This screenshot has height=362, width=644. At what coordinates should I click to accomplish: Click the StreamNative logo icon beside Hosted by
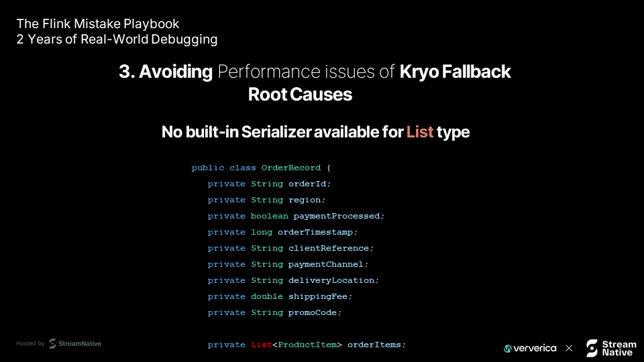(x=52, y=343)
